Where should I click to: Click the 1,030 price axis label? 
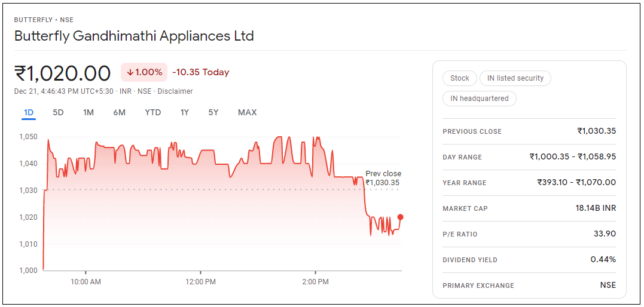tap(28, 191)
